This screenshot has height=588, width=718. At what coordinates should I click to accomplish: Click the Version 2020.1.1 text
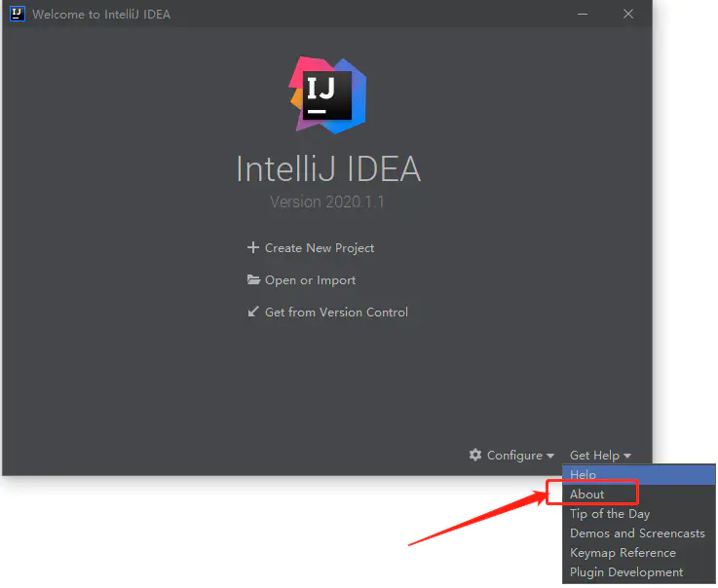click(327, 202)
